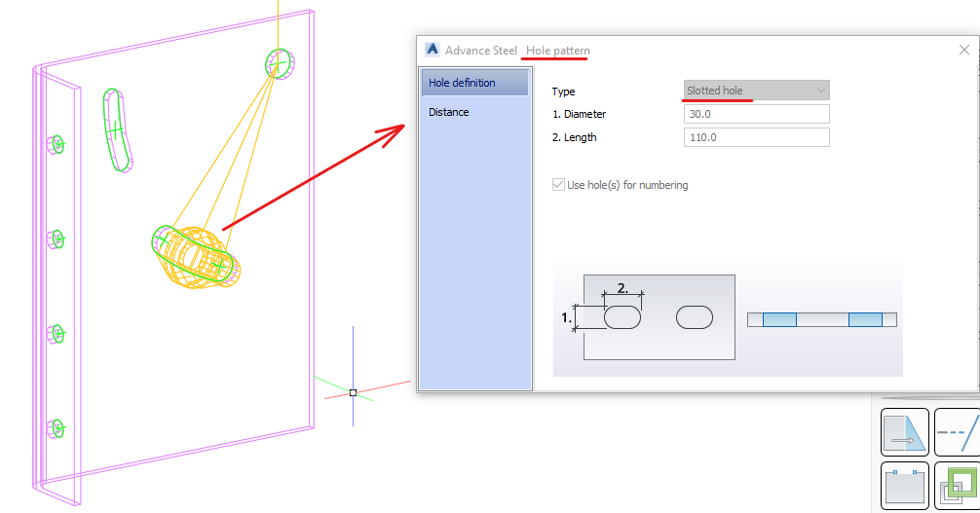
Task: Click the dashed line trim tool icon
Action: (x=957, y=432)
